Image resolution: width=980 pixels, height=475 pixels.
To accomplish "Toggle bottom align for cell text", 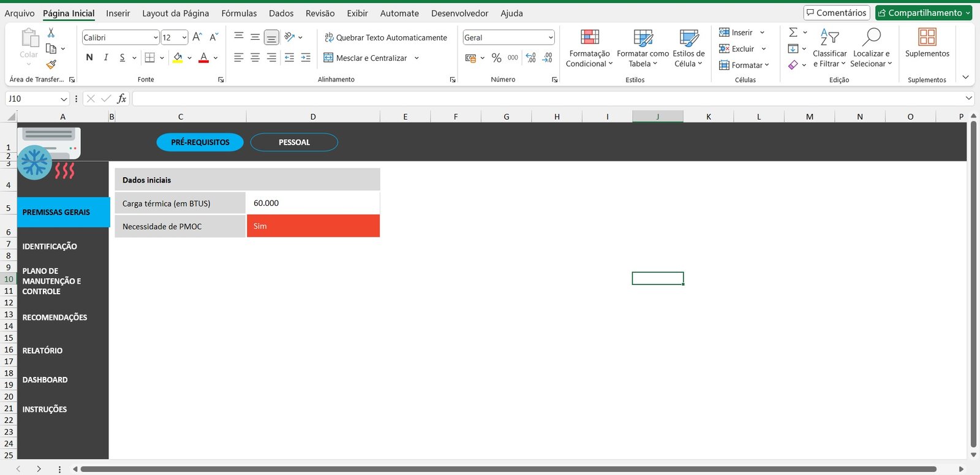I will point(271,37).
